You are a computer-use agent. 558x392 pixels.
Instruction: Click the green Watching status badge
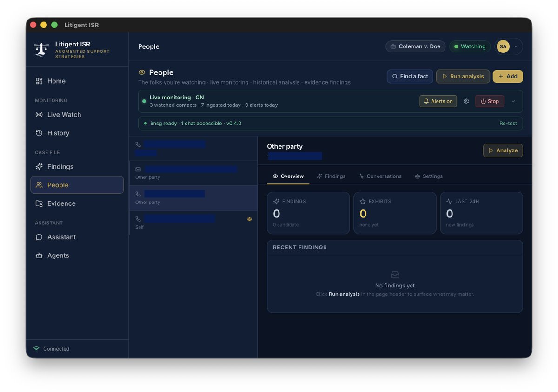pos(470,46)
